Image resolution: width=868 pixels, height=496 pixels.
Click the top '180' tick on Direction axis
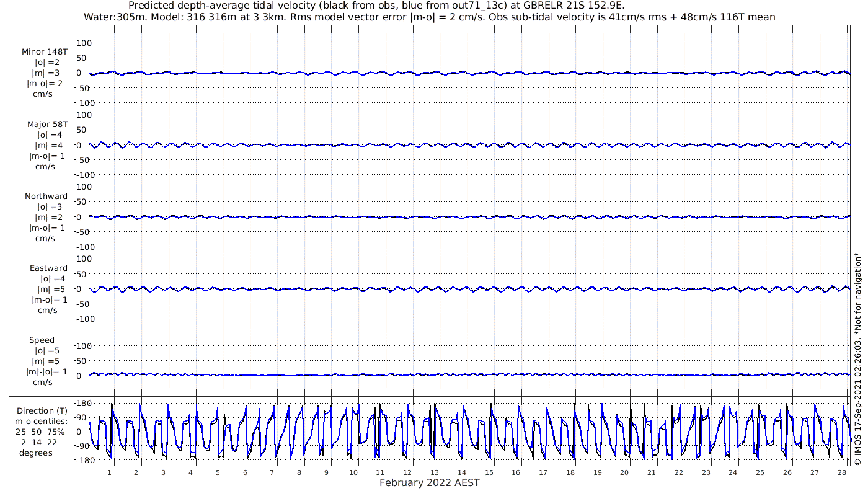84,403
